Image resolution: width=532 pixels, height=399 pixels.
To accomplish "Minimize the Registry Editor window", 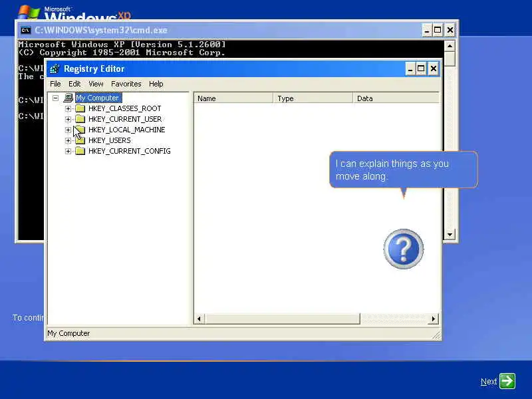I will [x=410, y=69].
